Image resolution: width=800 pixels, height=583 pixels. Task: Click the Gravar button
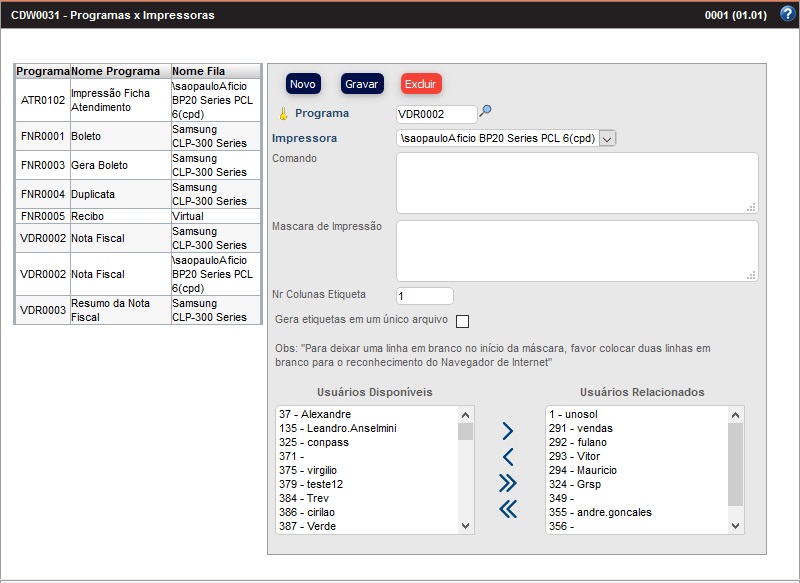pyautogui.click(x=362, y=84)
